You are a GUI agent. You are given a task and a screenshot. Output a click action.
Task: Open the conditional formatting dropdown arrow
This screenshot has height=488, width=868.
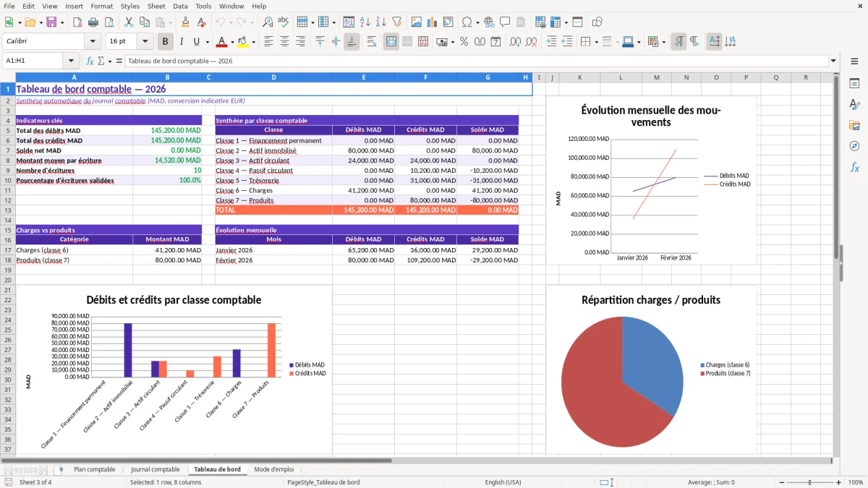coord(663,42)
